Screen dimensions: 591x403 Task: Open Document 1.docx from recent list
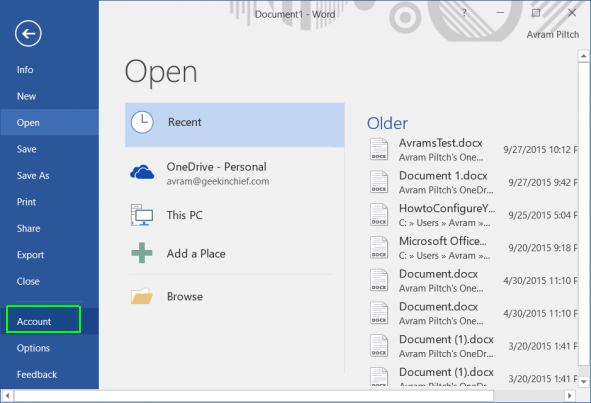click(472, 182)
